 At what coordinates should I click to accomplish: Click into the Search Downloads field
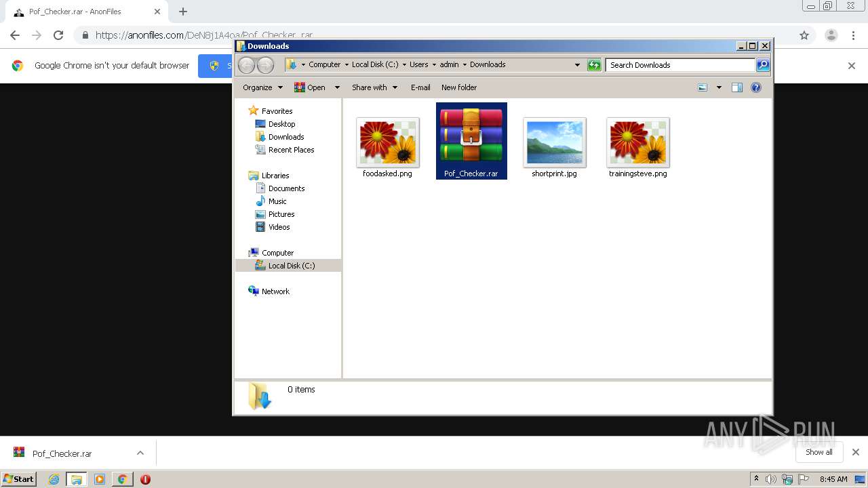(680, 65)
